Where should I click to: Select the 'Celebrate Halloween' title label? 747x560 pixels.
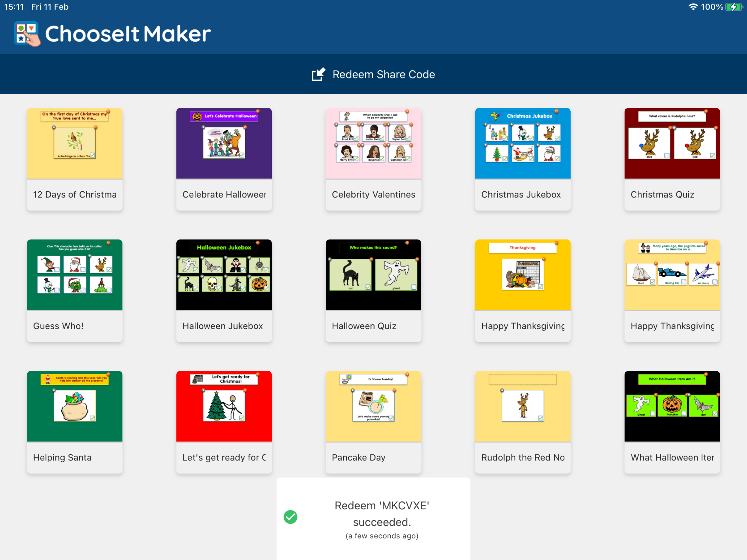coord(224,194)
